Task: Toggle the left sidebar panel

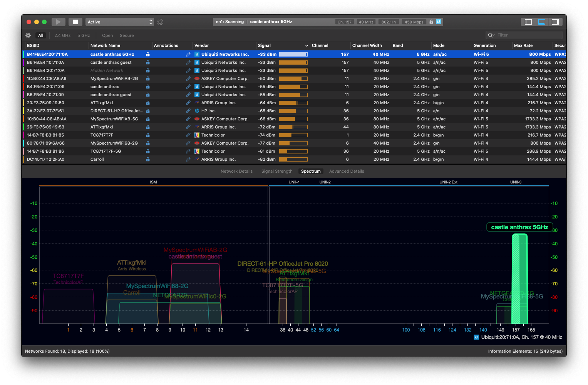Action: (x=528, y=22)
